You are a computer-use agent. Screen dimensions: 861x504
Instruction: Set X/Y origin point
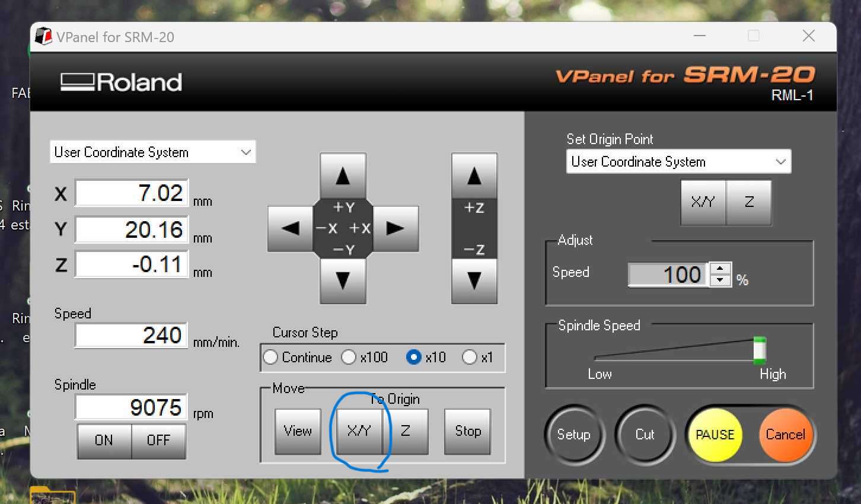click(x=703, y=202)
